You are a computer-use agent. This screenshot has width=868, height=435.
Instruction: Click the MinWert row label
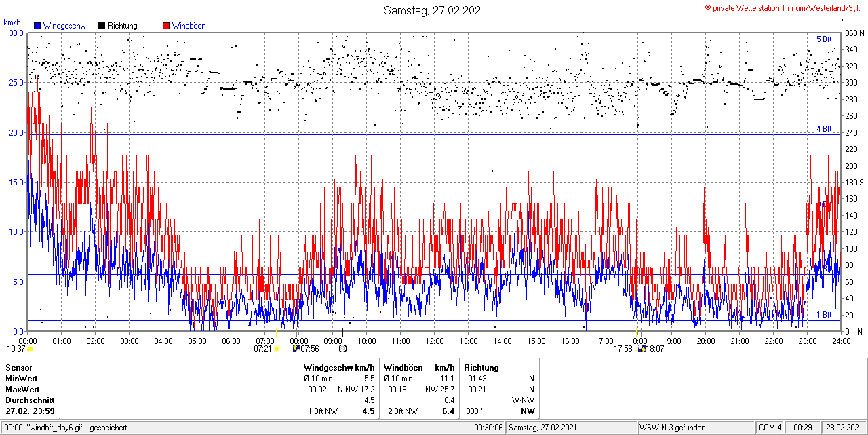21,378
